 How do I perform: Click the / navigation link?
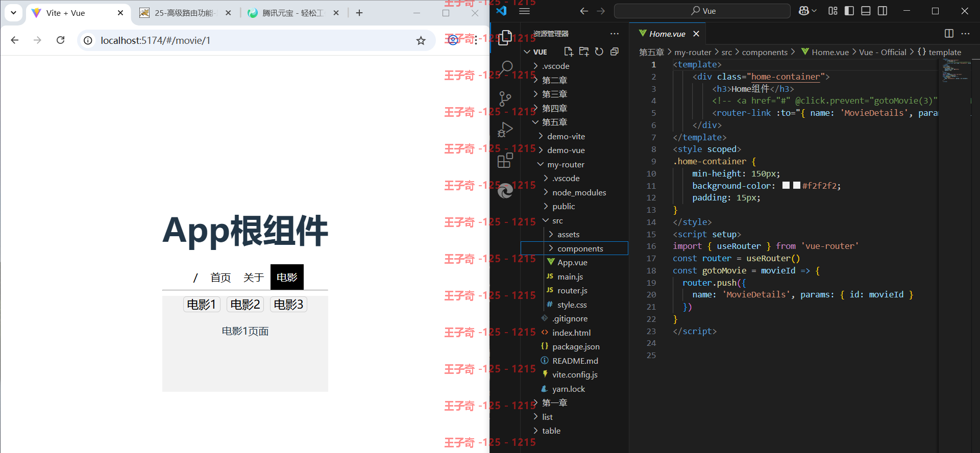coord(195,278)
